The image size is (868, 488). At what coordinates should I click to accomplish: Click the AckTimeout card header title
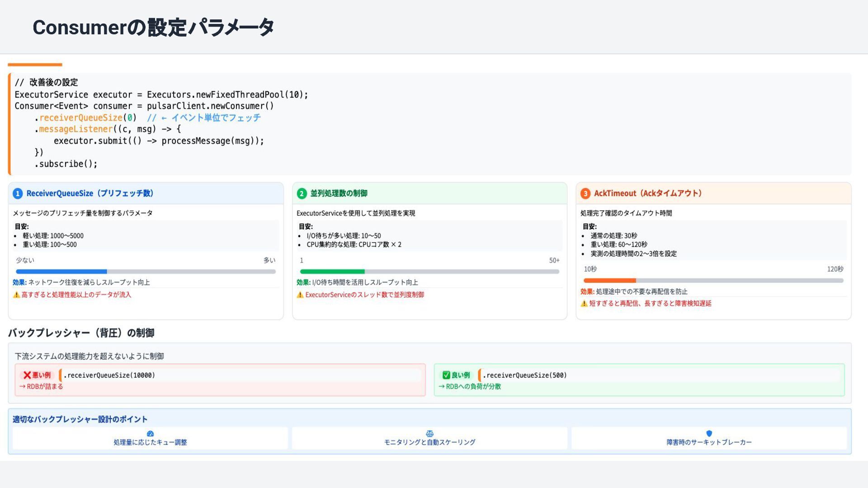tap(647, 193)
